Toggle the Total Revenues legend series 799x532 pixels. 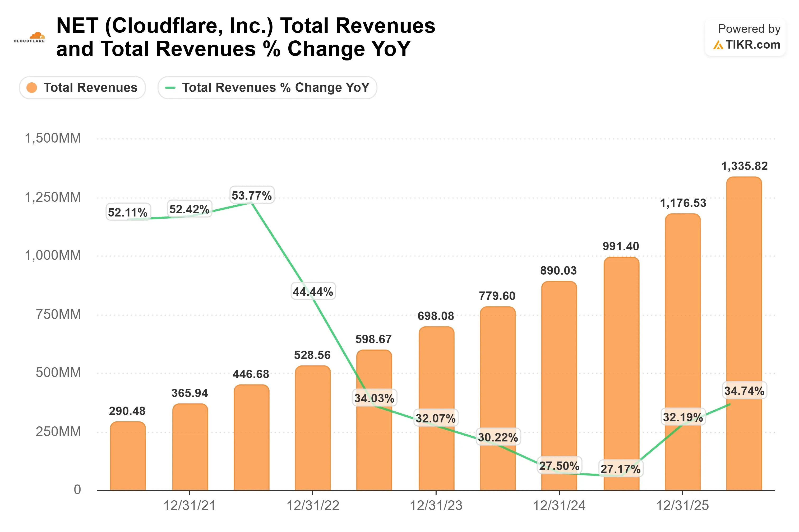pos(82,88)
